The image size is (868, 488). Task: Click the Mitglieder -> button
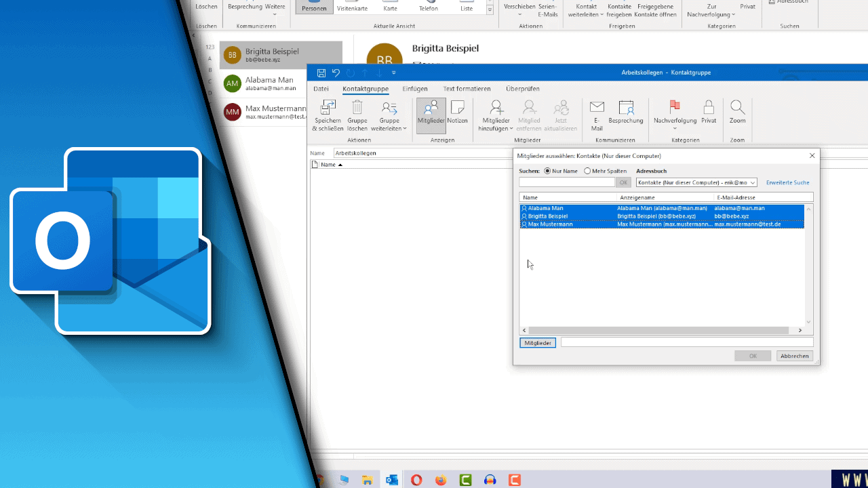pos(538,343)
